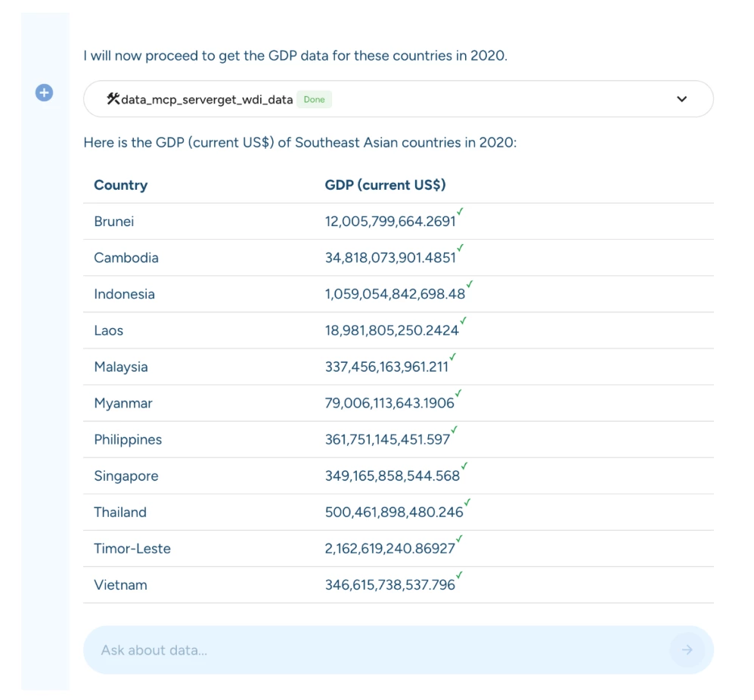
Task: Click the Myanmar GDP value 79,006,113,643.1906
Action: coord(389,404)
